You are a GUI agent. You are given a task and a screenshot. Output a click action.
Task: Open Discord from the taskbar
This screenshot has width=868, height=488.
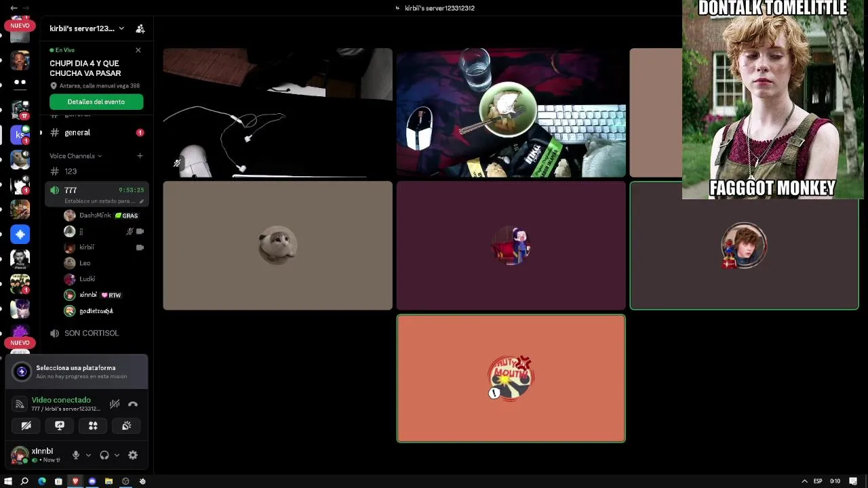(x=92, y=481)
